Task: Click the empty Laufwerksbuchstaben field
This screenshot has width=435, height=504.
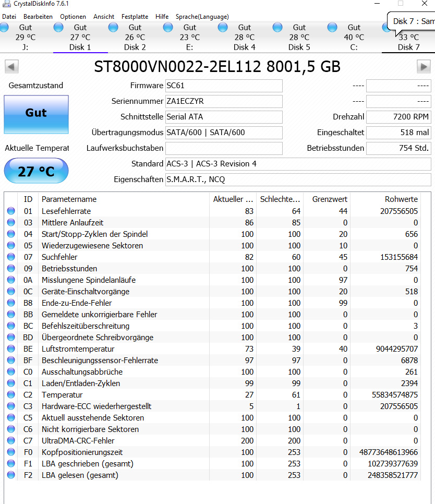Action: [224, 148]
